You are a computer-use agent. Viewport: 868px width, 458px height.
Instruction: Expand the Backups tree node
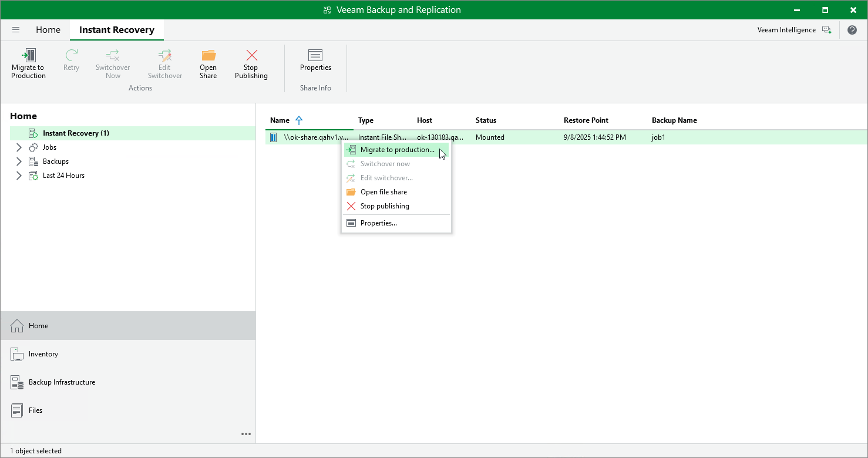pos(19,161)
